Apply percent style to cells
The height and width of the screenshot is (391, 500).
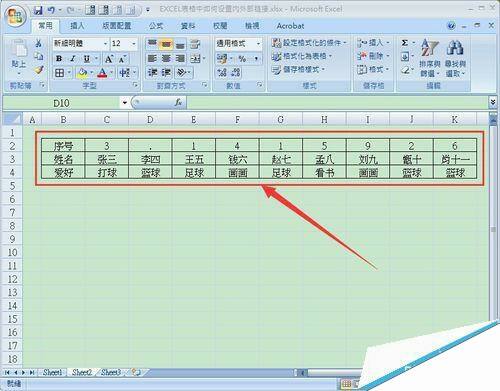click(242, 59)
